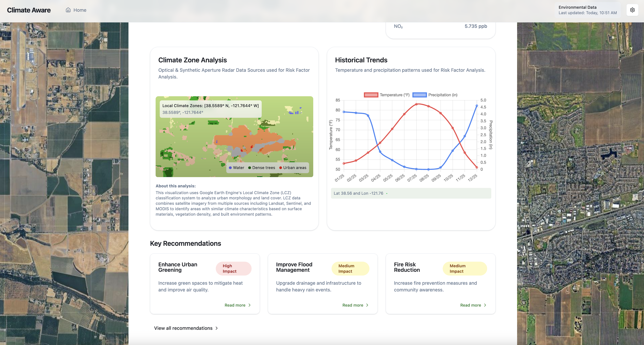Click High Impact badge
This screenshot has height=345, width=644.
(233, 268)
